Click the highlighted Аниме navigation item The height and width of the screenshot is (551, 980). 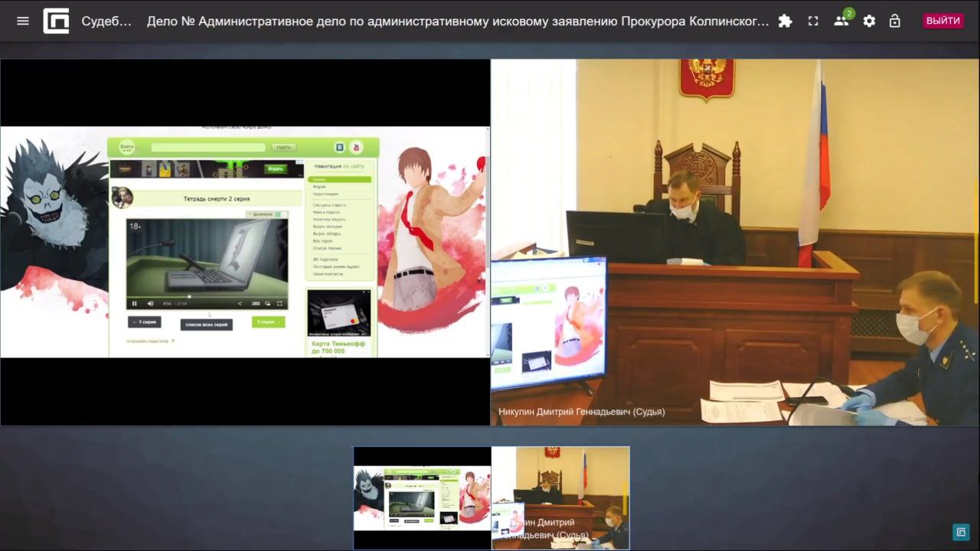coord(340,180)
